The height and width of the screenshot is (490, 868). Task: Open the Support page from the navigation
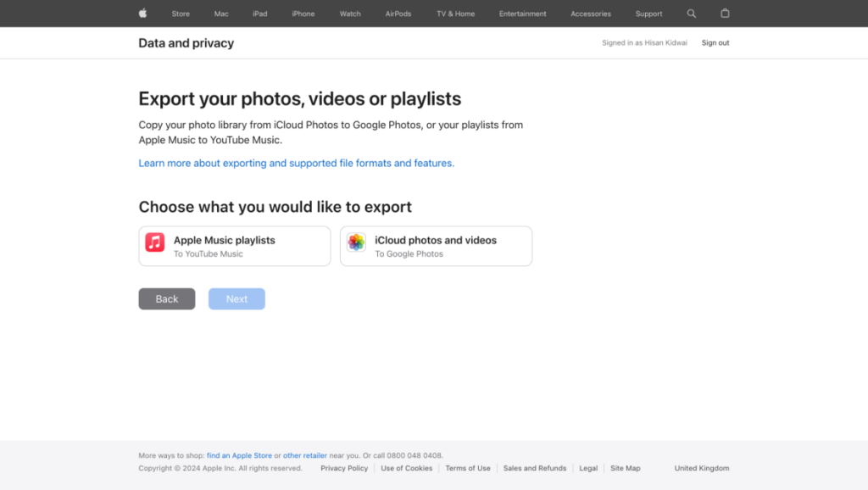click(x=648, y=14)
